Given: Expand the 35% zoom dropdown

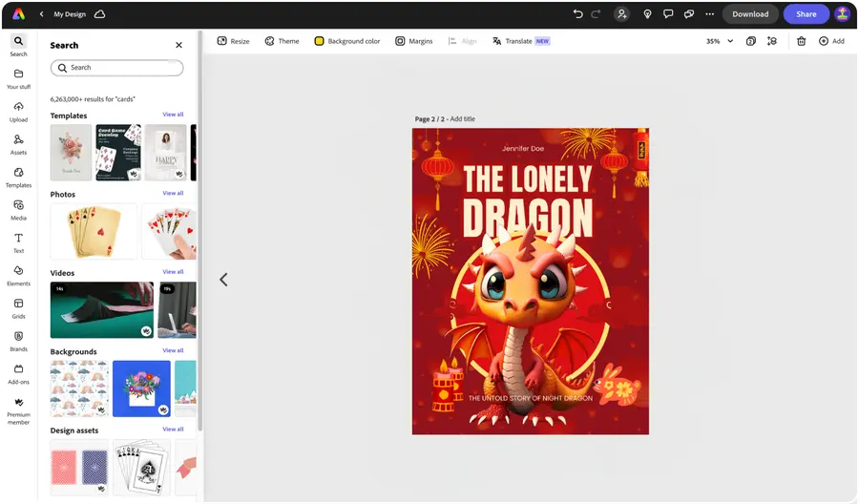Looking at the screenshot, I should (720, 41).
